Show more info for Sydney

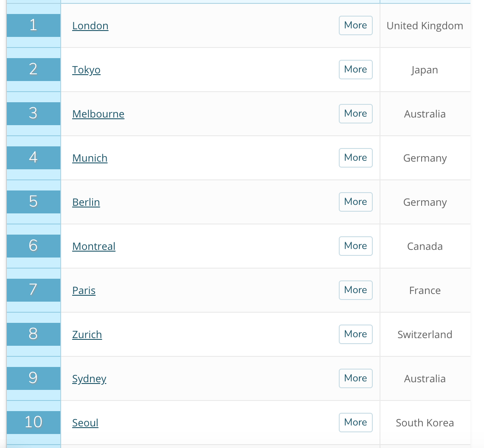pos(355,378)
